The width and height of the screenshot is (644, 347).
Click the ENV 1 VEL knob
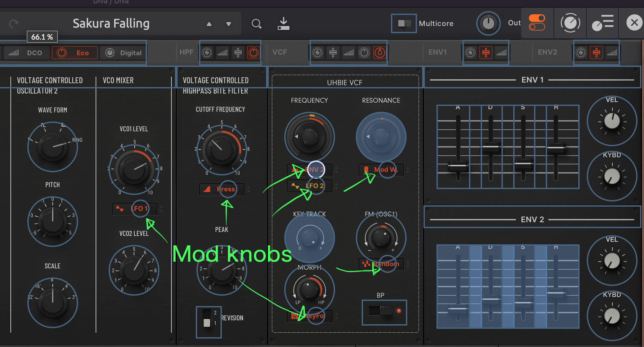click(x=612, y=121)
